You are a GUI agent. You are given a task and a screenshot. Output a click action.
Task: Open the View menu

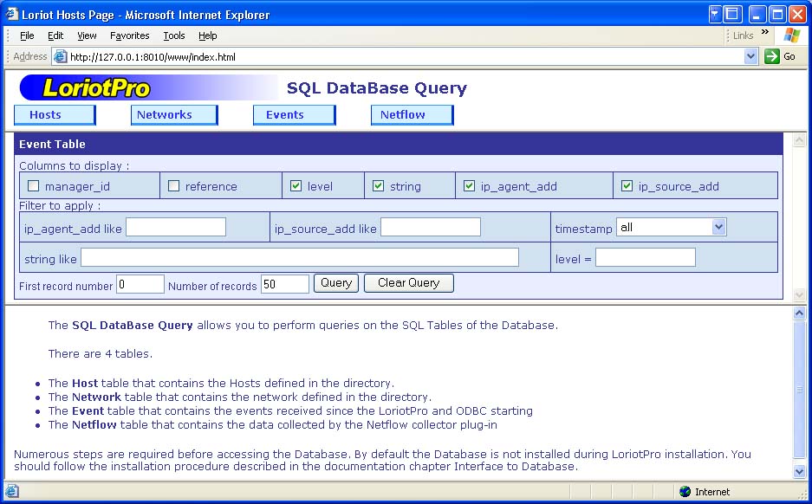pos(87,36)
